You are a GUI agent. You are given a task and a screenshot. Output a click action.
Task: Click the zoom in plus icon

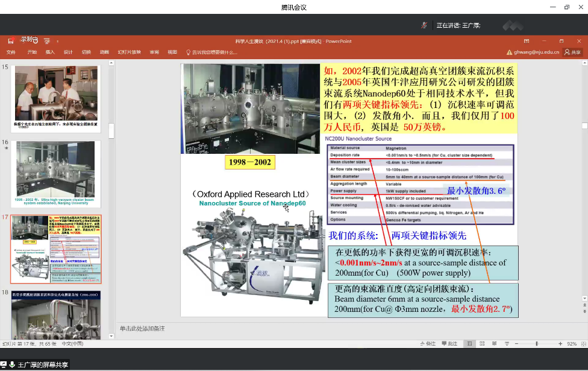pos(560,343)
